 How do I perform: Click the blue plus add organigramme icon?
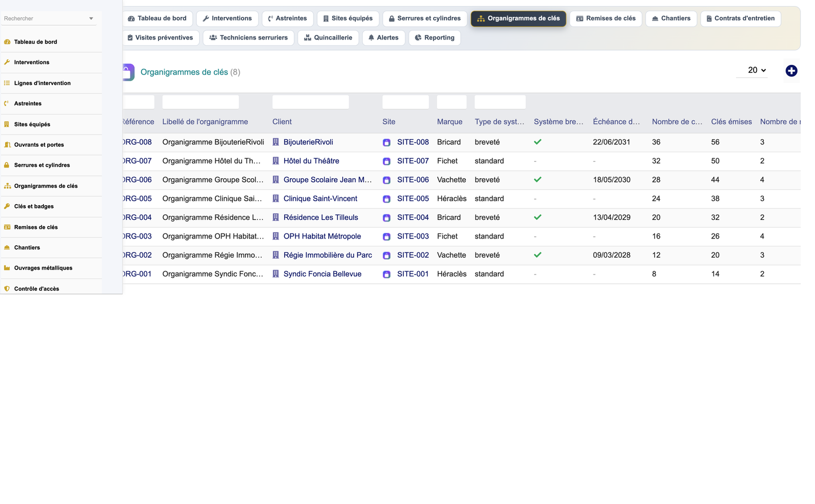click(791, 70)
